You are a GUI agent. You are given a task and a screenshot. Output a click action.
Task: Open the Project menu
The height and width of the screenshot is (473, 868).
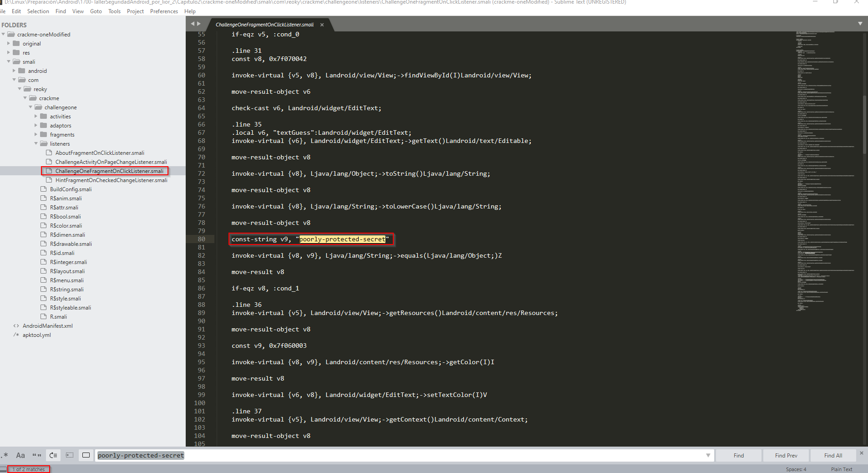click(135, 11)
